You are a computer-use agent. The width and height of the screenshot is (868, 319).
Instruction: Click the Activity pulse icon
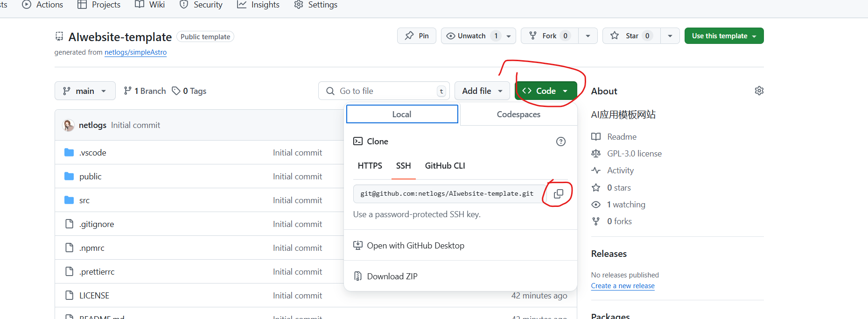(x=596, y=170)
